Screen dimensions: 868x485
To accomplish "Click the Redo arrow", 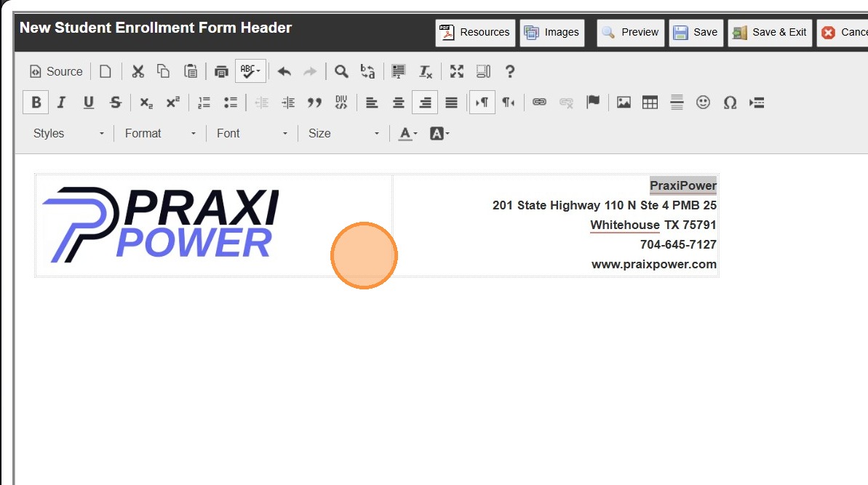I will 311,71.
